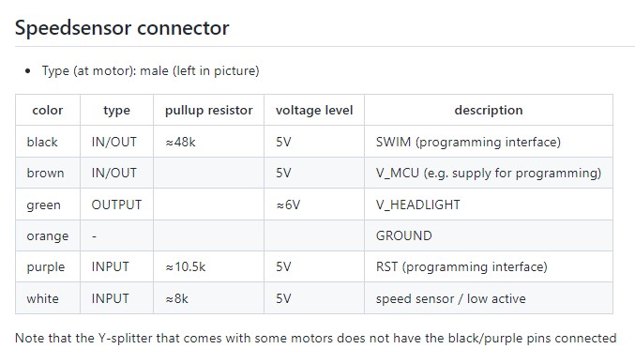Select the 'black' color cell
Viewport: 635px width, 364px height.
pyautogui.click(x=48, y=142)
